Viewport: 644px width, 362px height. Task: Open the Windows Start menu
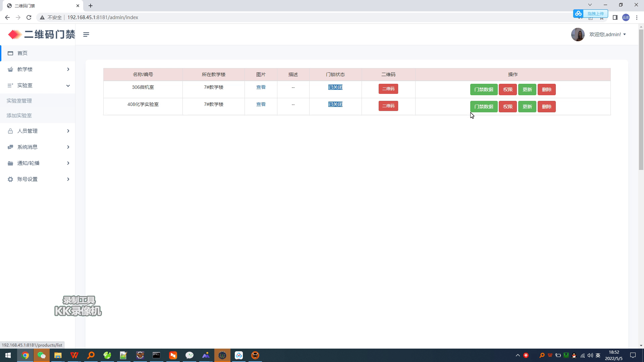(x=8, y=355)
